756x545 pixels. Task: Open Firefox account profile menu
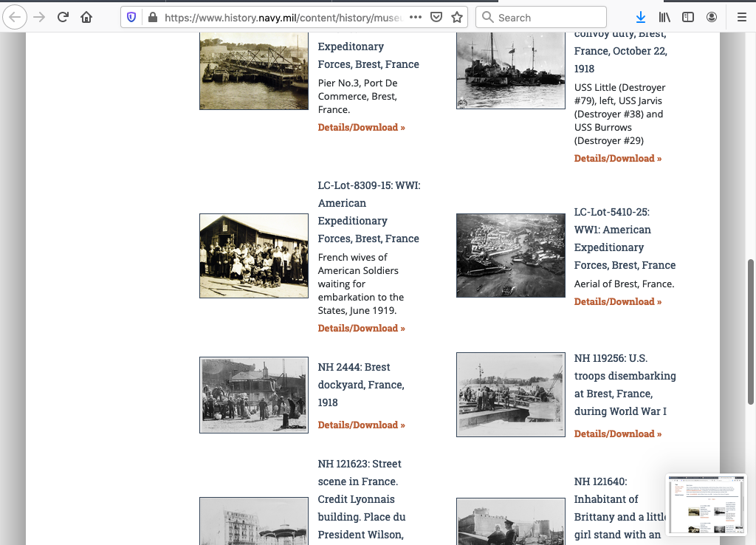[x=711, y=17]
